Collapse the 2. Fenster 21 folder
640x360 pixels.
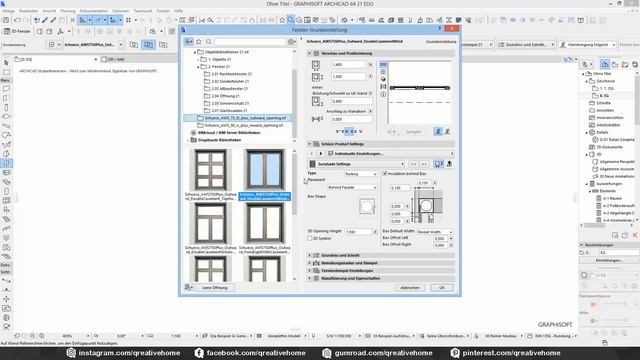click(x=198, y=67)
